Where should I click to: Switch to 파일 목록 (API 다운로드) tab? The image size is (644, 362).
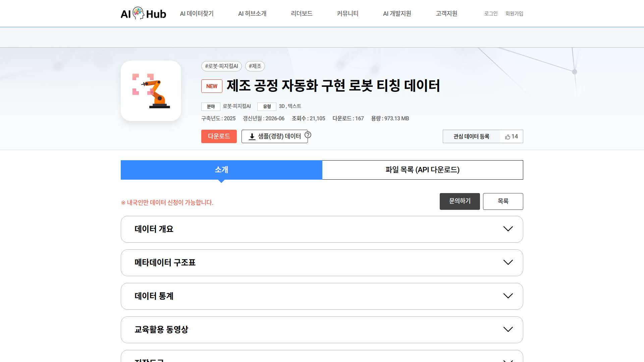click(423, 170)
